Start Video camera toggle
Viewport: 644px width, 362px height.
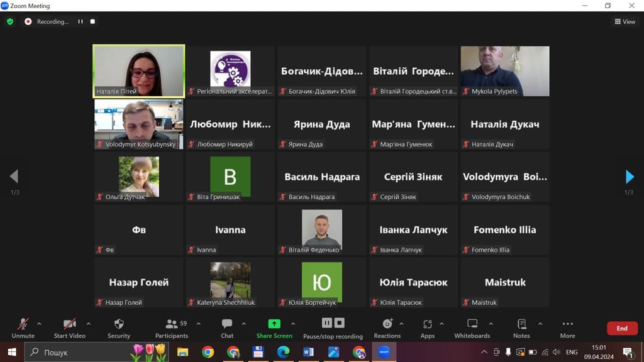(x=70, y=327)
